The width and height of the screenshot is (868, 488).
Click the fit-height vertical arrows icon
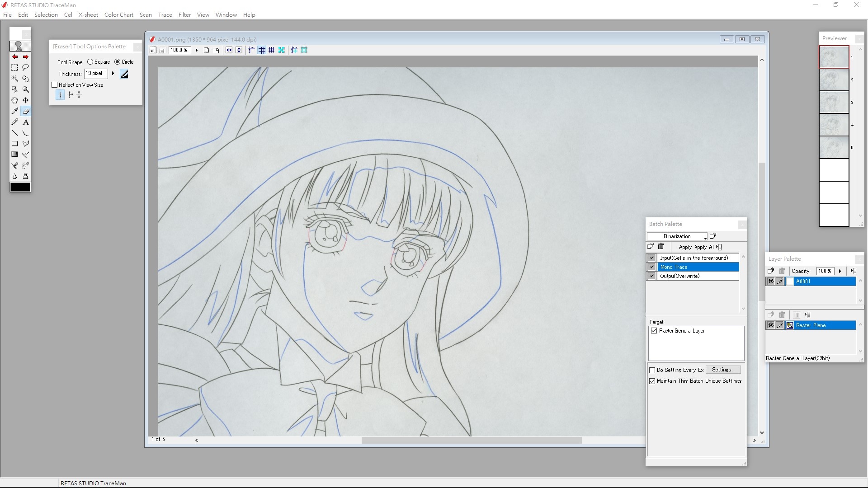point(239,50)
